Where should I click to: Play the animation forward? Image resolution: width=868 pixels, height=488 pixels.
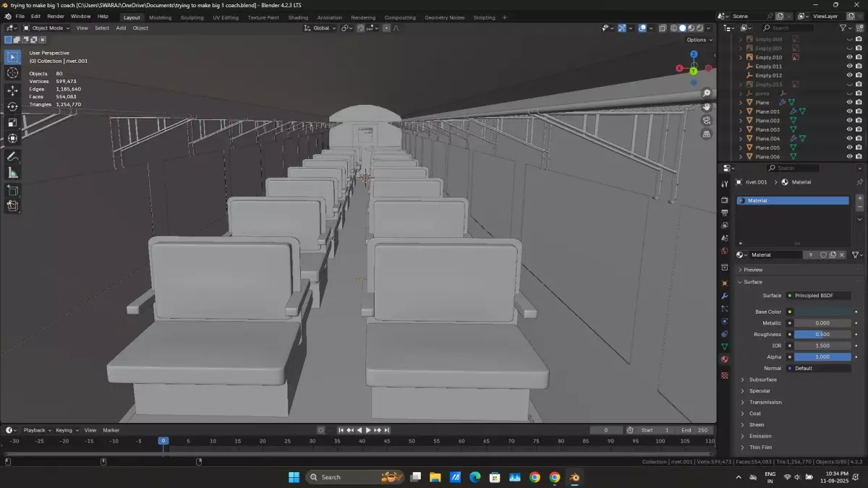coord(368,430)
